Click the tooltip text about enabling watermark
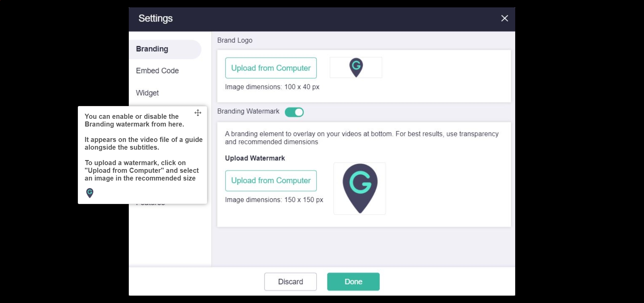 pyautogui.click(x=135, y=120)
